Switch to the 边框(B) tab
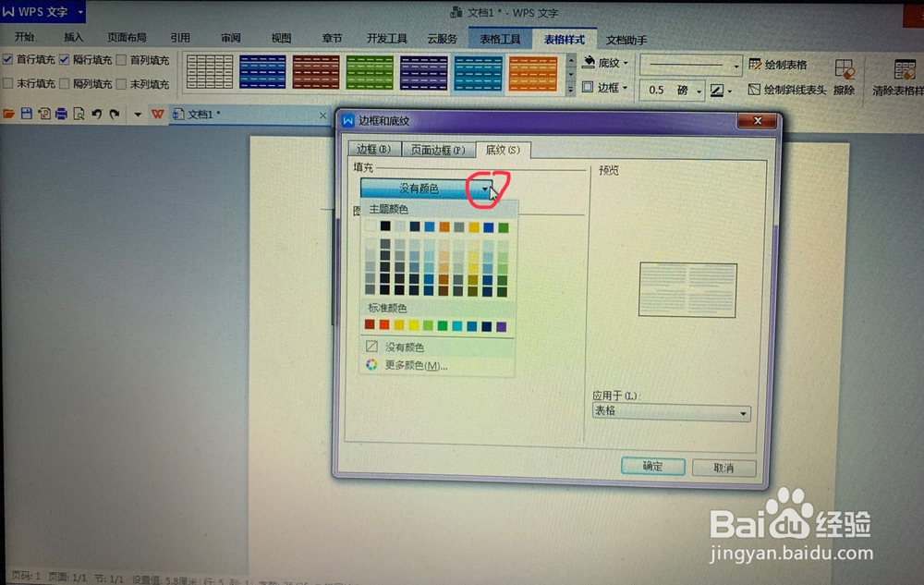This screenshot has width=924, height=585. (x=373, y=149)
